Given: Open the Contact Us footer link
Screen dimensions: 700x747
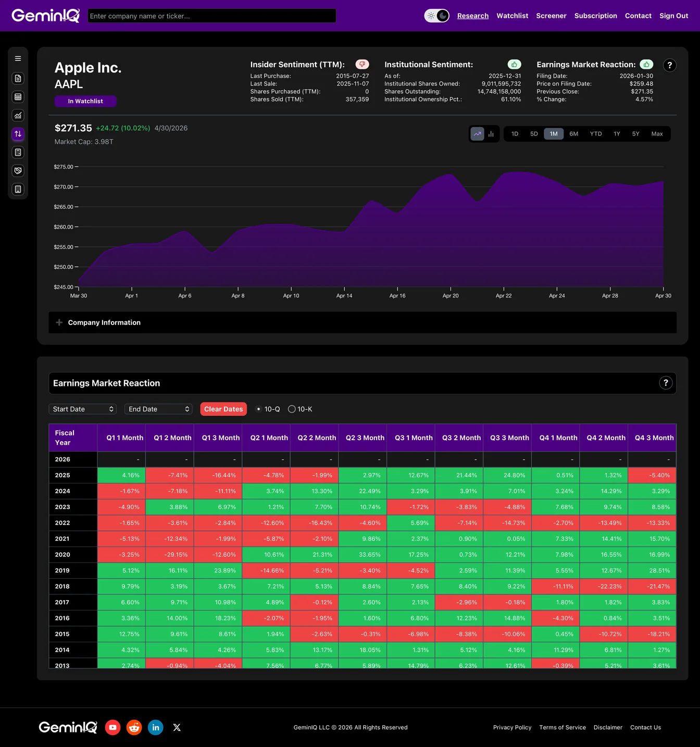Looking at the screenshot, I should click(x=646, y=727).
